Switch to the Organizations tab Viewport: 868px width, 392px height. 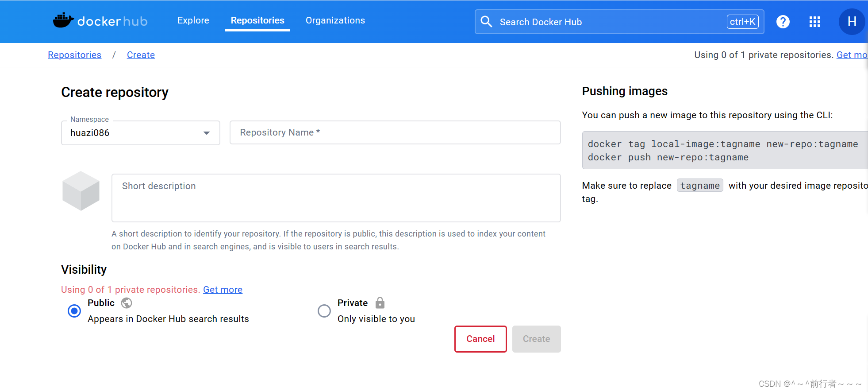tap(335, 20)
